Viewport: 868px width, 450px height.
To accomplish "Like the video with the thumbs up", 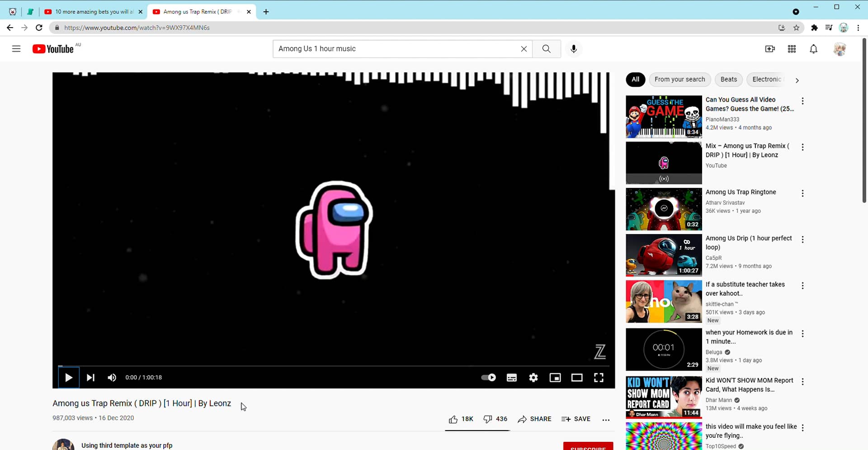I will point(453,419).
